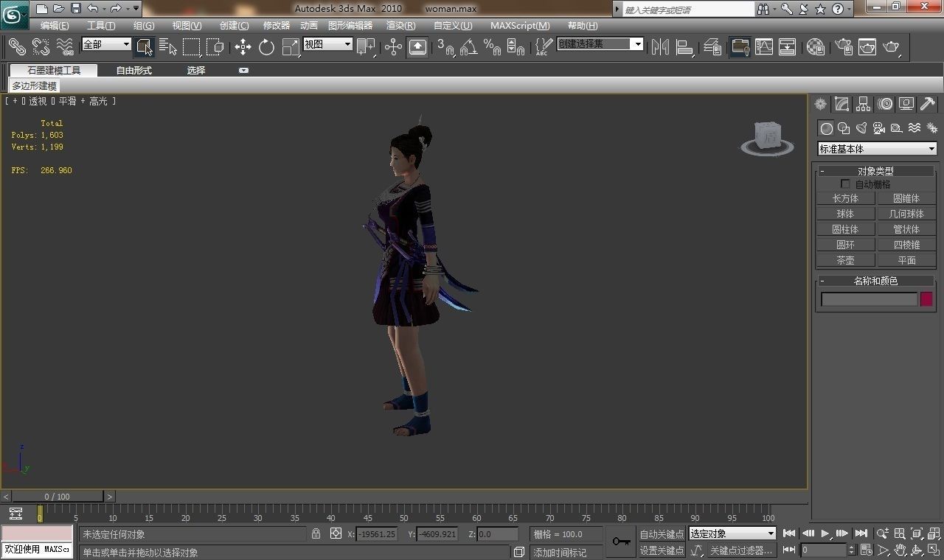Toggle the Spinner Snap button
This screenshot has width=944, height=560.
[x=516, y=47]
